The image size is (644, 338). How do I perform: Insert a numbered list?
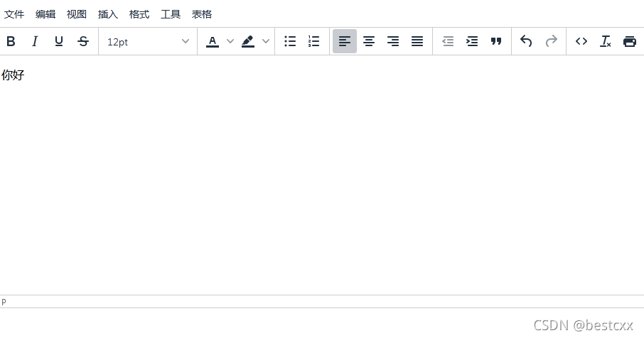[313, 41]
